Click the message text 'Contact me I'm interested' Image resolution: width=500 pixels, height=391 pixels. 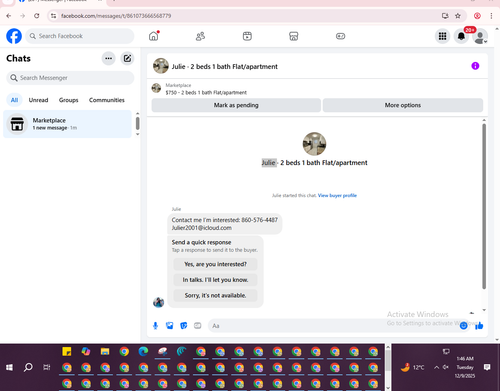pyautogui.click(x=205, y=220)
